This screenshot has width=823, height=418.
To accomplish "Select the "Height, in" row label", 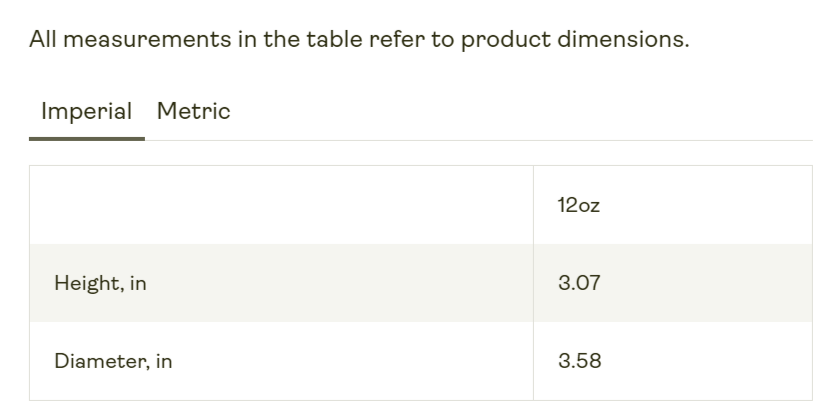I will (x=100, y=283).
